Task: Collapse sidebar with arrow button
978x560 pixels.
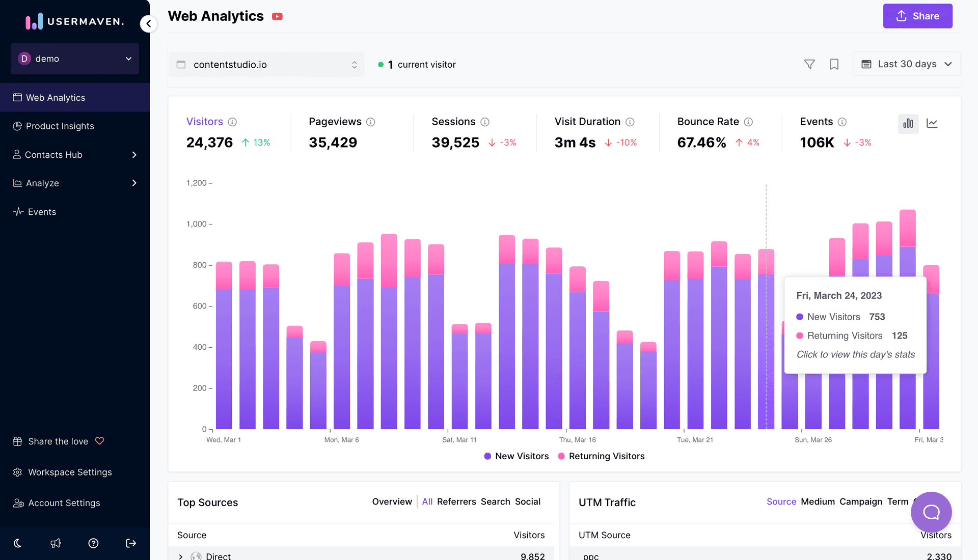Action: coord(148,23)
